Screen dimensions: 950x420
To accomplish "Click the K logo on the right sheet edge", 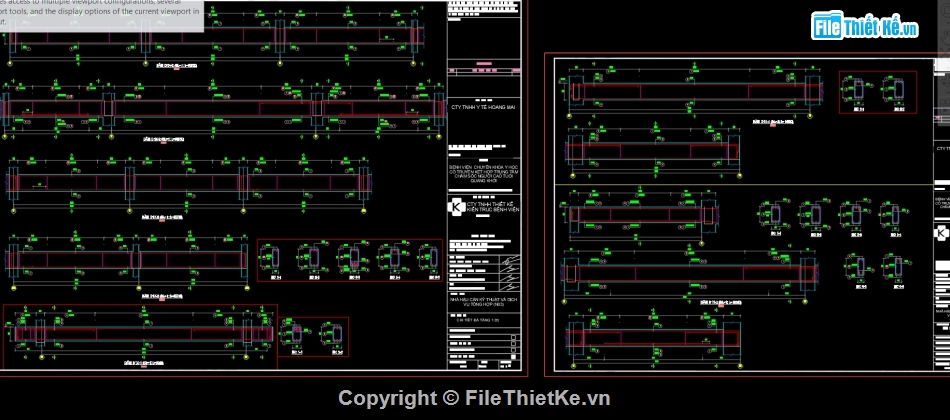I will point(942,233).
